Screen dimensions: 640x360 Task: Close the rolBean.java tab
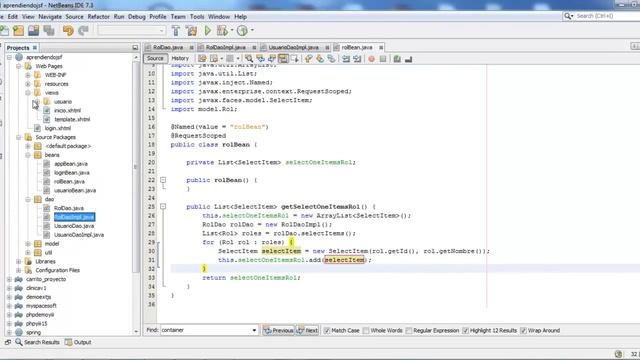(x=381, y=48)
